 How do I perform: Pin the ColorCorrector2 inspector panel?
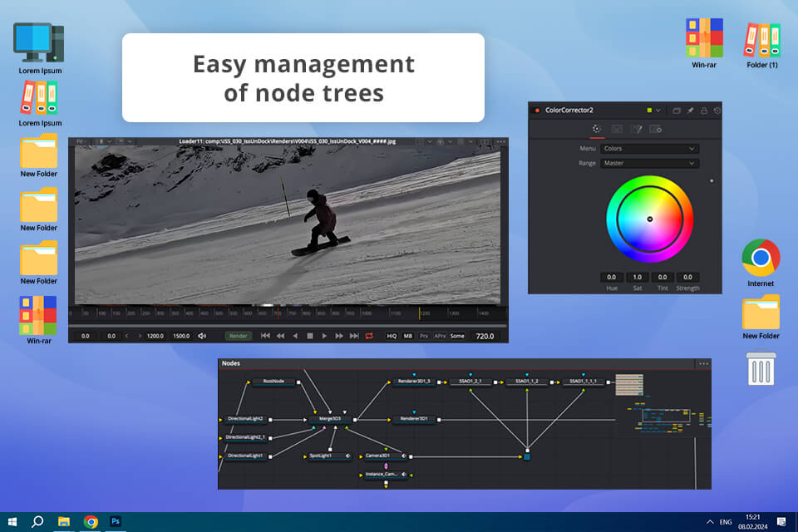(x=691, y=110)
